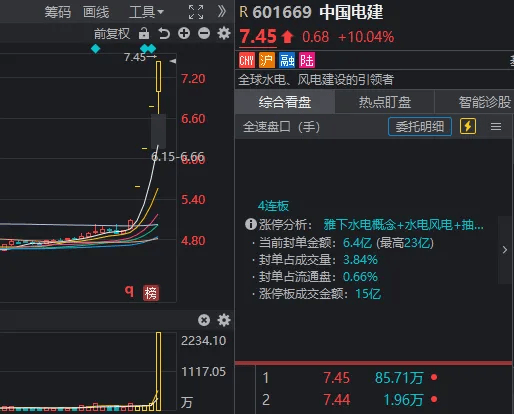Click the 委托明细 button
The height and width of the screenshot is (414, 514).
click(x=420, y=126)
